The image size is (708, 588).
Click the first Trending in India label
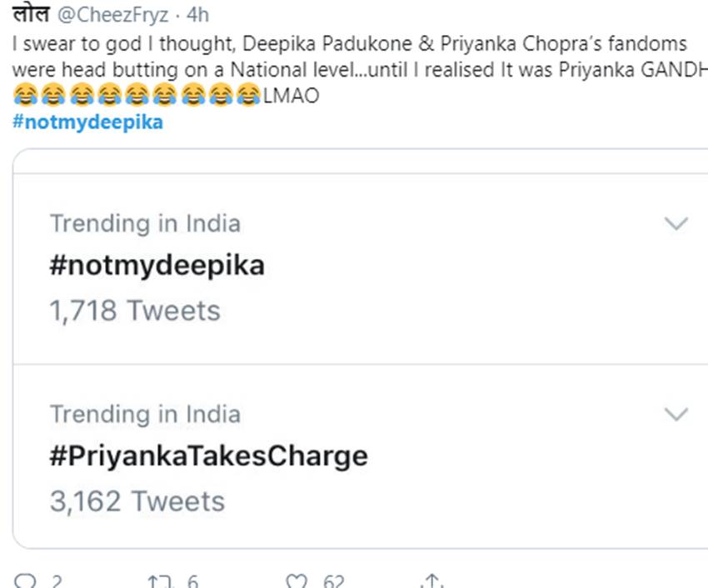pos(145,223)
